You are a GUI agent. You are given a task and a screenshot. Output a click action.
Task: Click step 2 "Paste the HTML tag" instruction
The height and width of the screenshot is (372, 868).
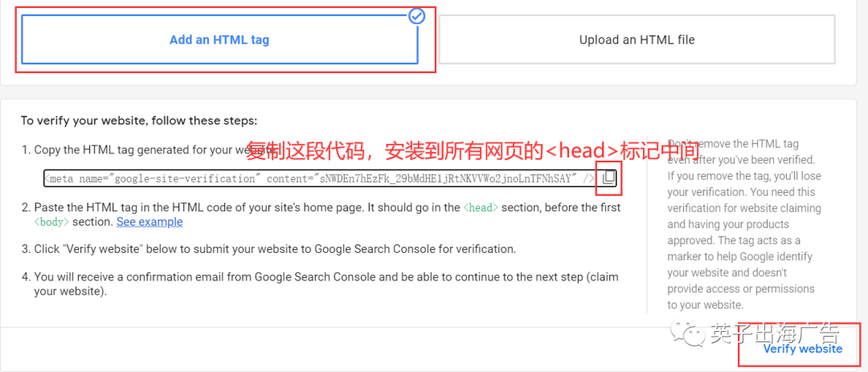click(321, 215)
